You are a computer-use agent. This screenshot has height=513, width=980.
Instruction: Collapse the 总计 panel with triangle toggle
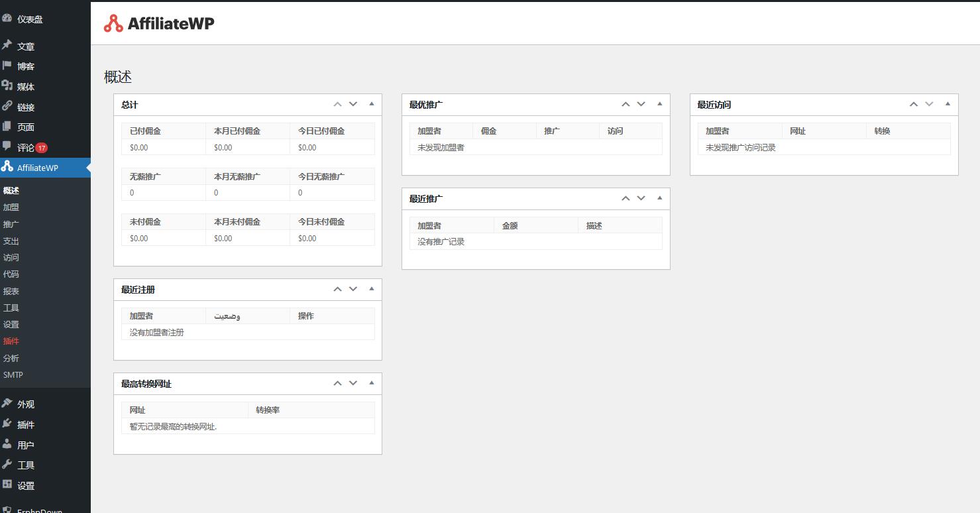pyautogui.click(x=371, y=104)
